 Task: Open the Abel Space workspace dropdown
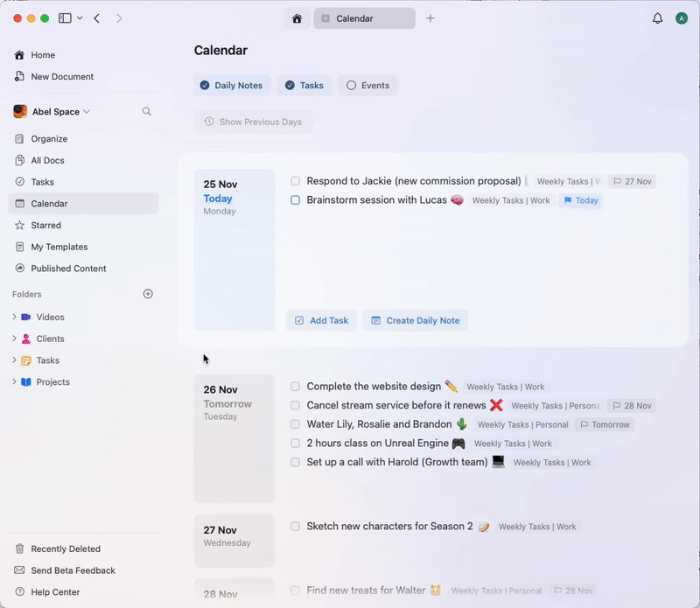pyautogui.click(x=55, y=111)
